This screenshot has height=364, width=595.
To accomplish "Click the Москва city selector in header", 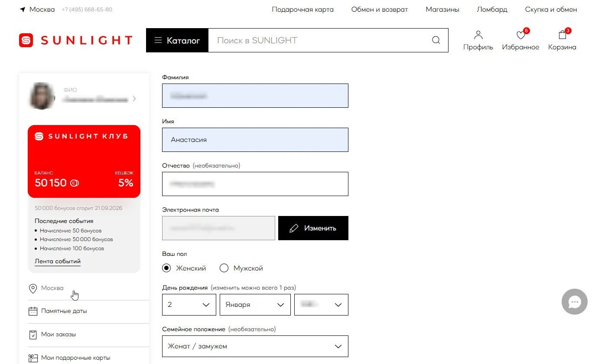I will (x=42, y=9).
